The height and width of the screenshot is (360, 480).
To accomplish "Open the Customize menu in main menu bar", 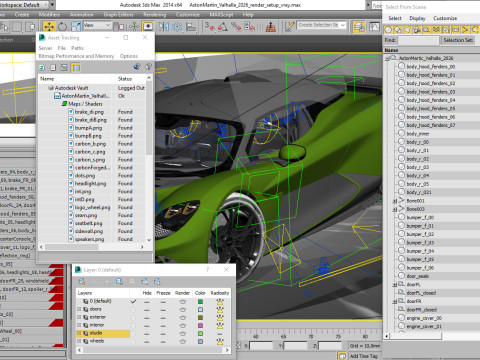I will [188, 15].
